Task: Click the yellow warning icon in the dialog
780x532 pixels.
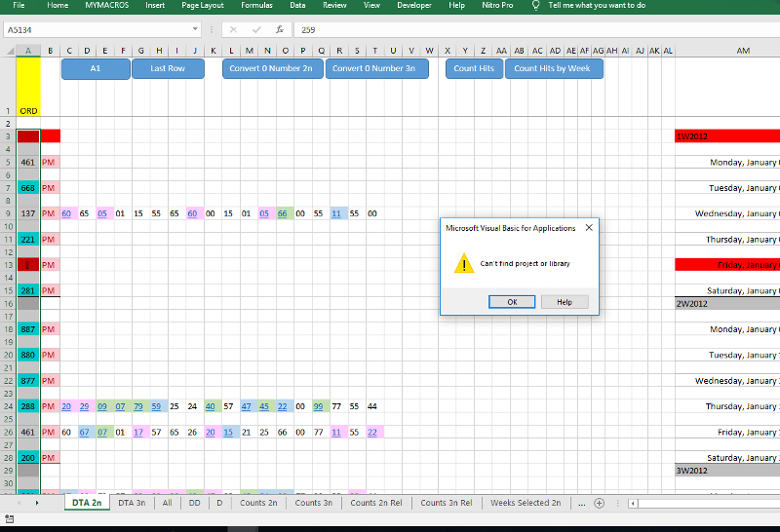Action: click(x=464, y=263)
